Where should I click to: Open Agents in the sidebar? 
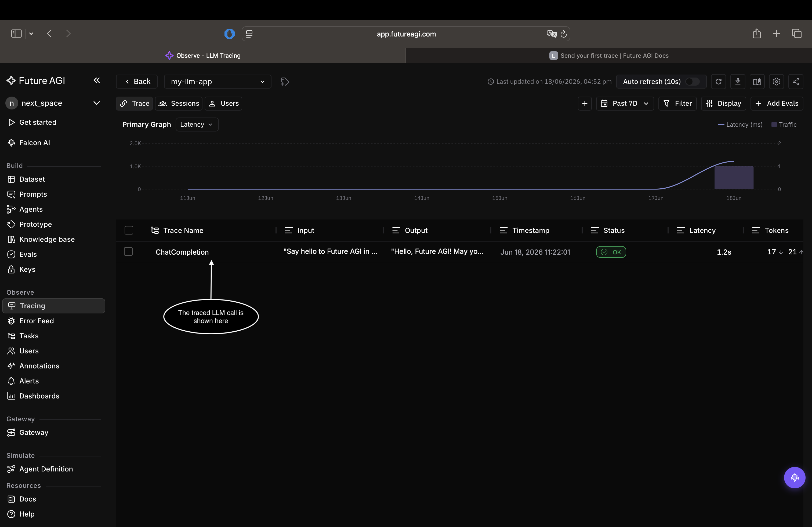(53, 209)
